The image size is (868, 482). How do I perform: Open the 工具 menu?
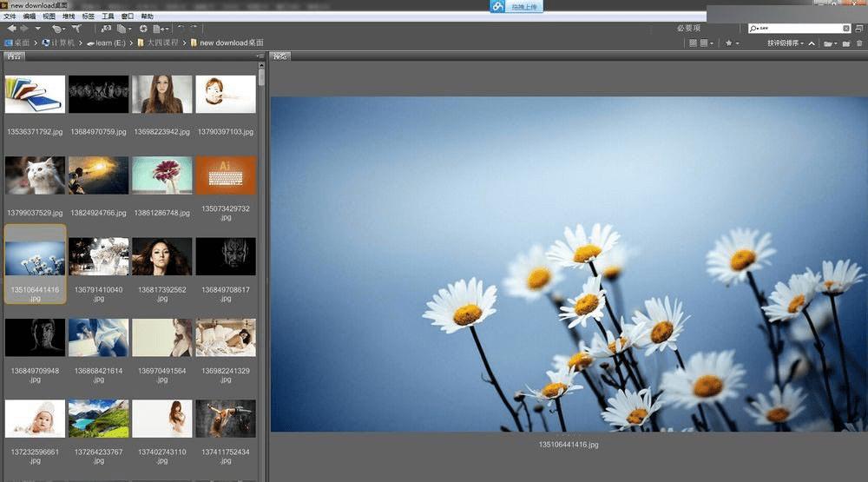[108, 17]
